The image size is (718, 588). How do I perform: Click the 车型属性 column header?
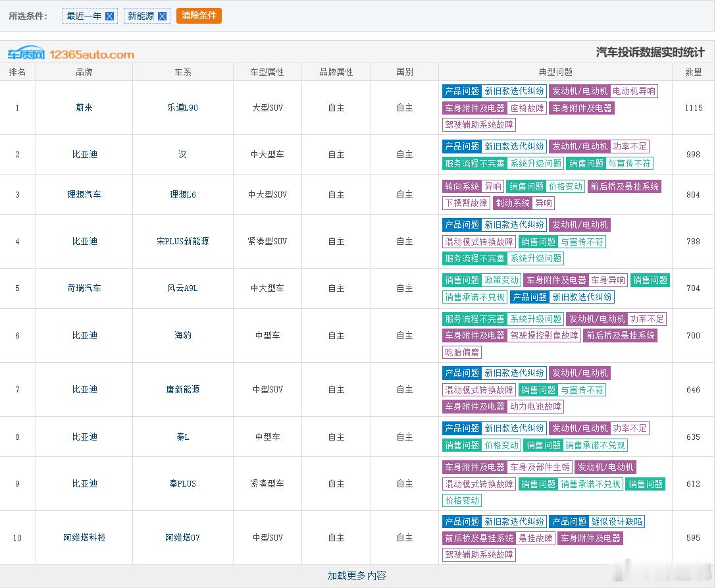pos(267,72)
